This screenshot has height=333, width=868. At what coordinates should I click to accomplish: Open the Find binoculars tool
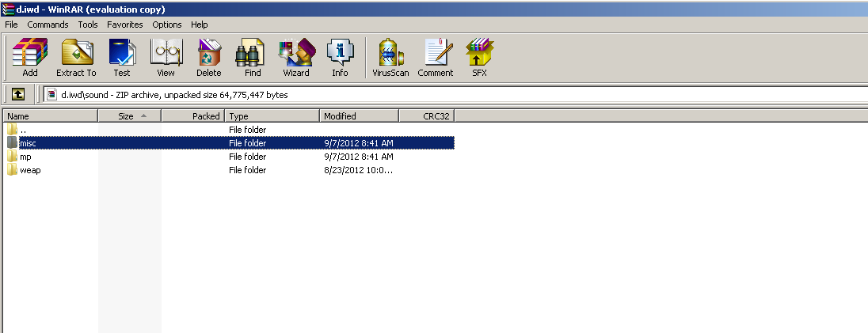(x=253, y=58)
